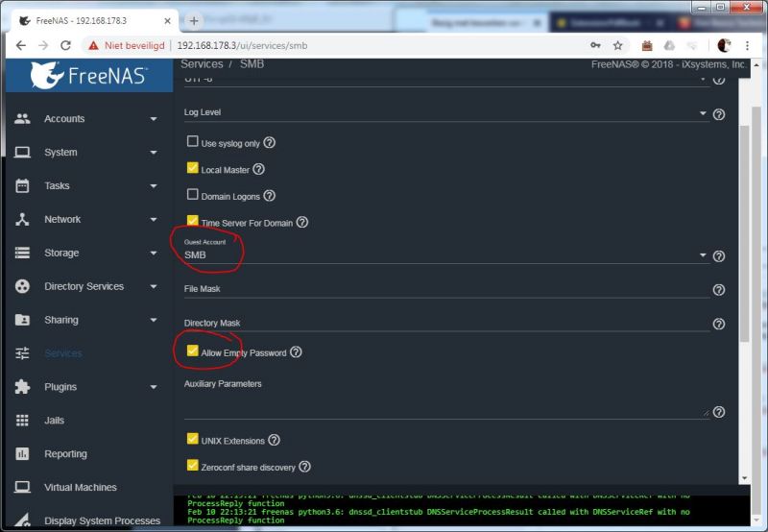Select the FreeNAS browser tab
768x532 pixels.
[x=93, y=21]
